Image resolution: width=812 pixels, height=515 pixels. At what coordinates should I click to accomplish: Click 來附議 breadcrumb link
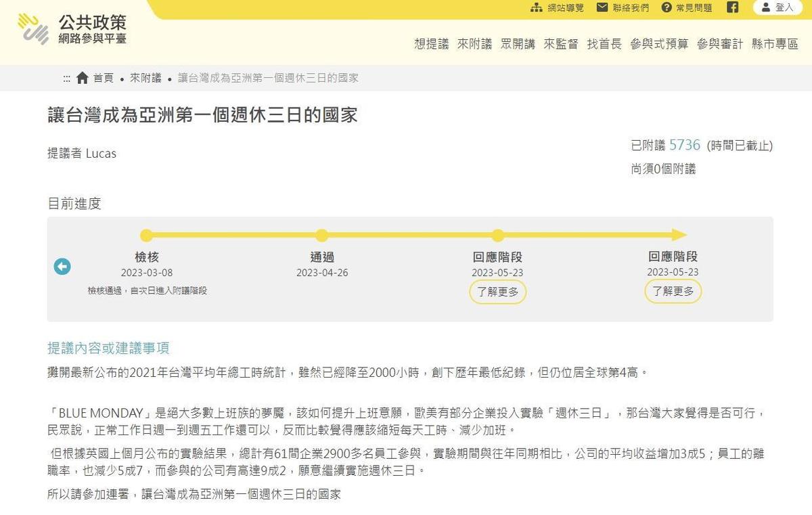pyautogui.click(x=145, y=78)
